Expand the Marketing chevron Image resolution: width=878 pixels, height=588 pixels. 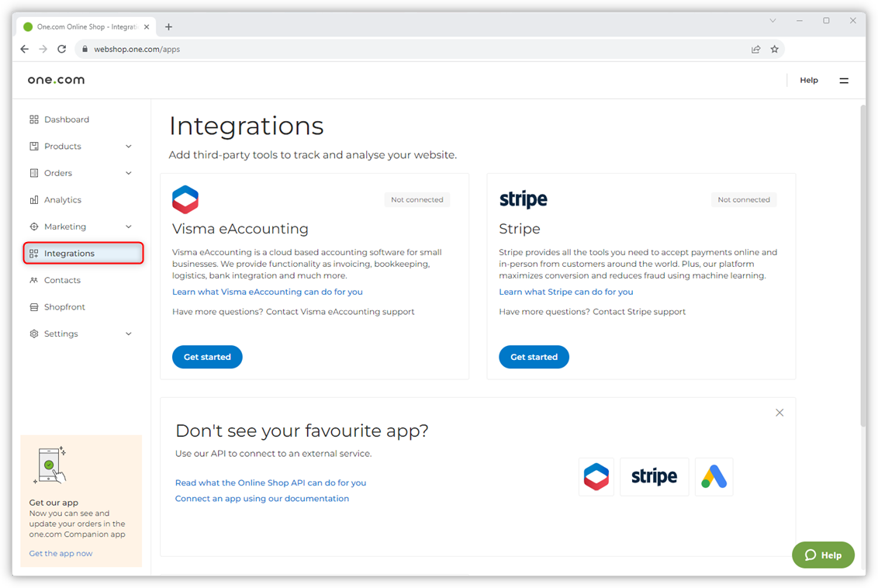click(x=129, y=227)
